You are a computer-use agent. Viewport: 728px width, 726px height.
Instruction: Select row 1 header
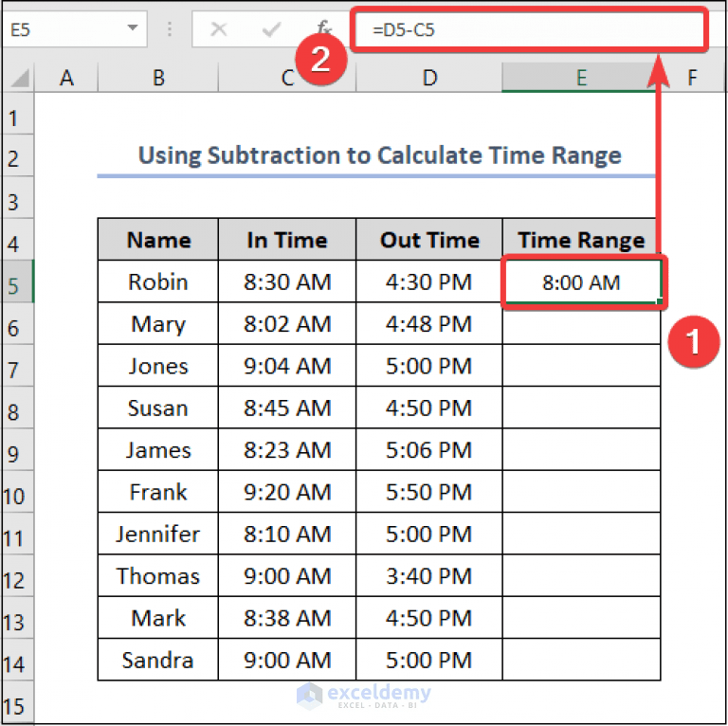point(18,114)
